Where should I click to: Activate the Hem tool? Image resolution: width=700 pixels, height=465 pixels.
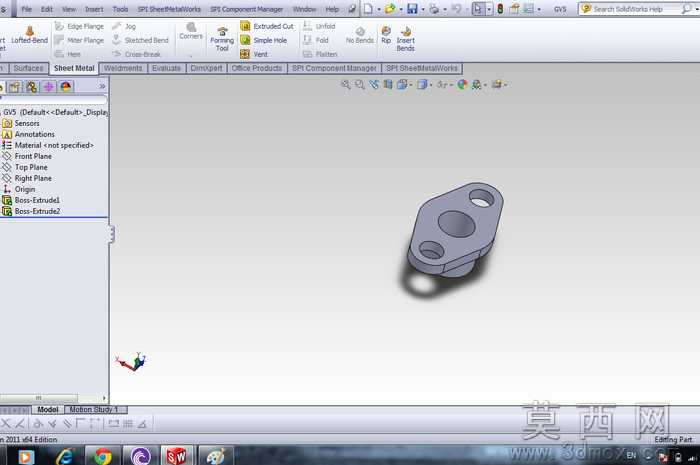pos(68,54)
